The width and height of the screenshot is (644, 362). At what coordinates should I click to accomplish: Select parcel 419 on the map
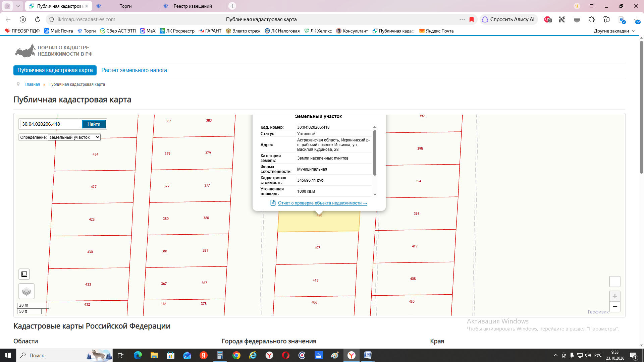(415, 246)
